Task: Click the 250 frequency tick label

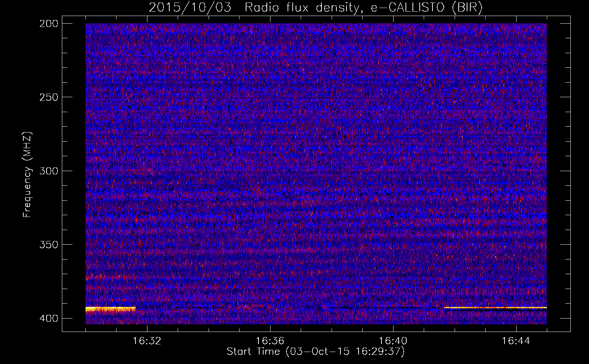Action: (48, 97)
